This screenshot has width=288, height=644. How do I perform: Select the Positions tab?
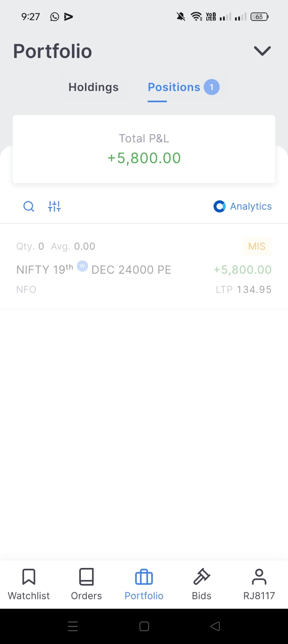pos(174,87)
